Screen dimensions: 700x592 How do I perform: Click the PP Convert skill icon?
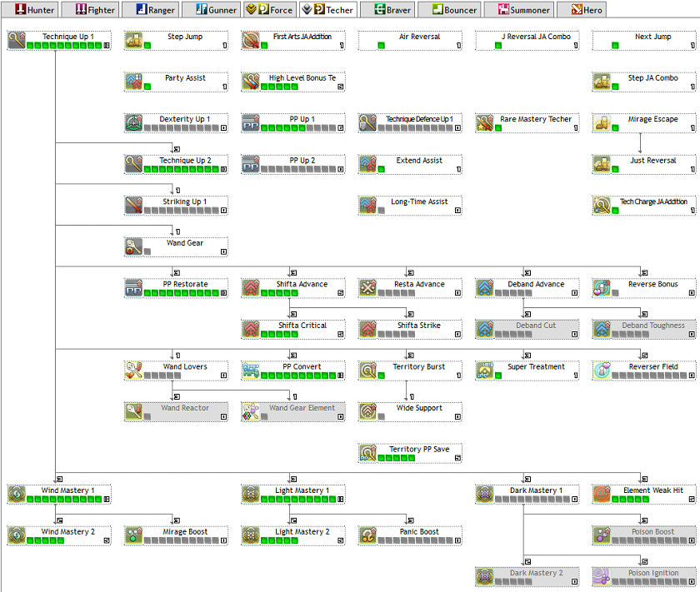click(249, 367)
